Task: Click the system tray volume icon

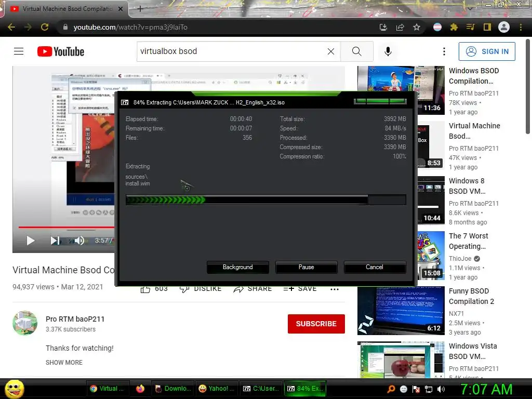Action: tap(441, 389)
